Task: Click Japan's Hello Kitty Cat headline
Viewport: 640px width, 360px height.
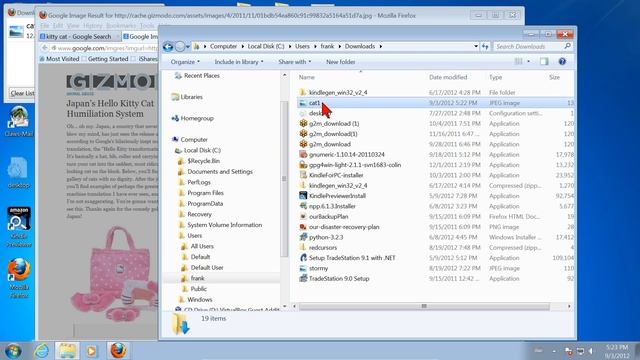Action: point(110,109)
